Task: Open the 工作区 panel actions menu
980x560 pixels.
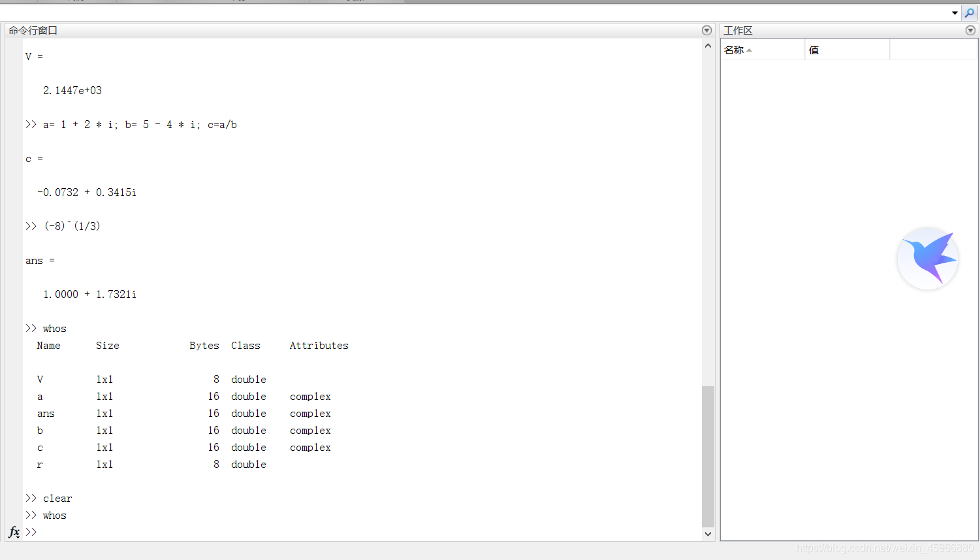Action: [x=970, y=31]
